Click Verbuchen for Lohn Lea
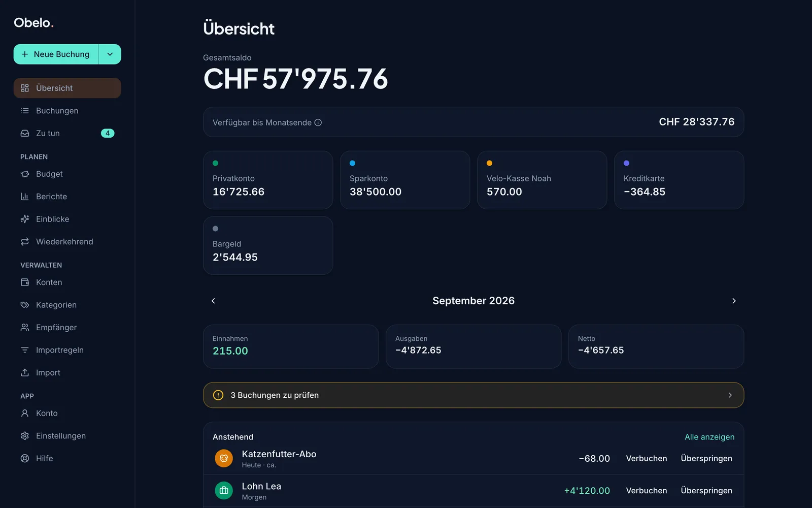This screenshot has width=812, height=508. 647,491
